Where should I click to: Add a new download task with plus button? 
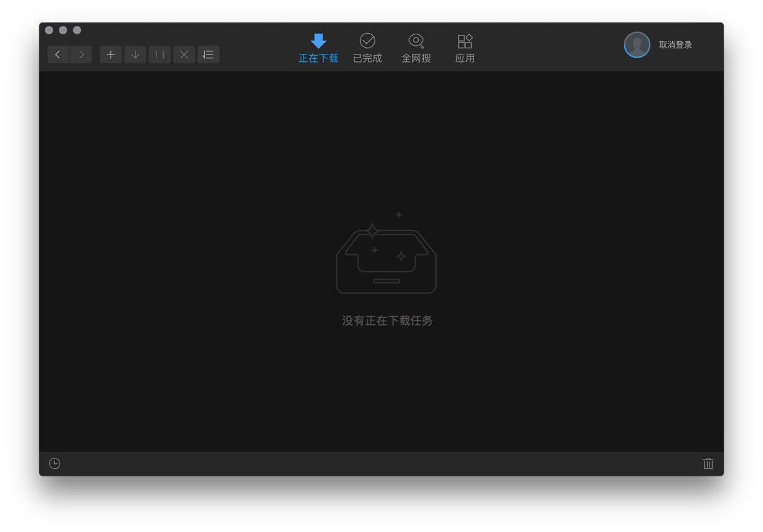point(110,55)
